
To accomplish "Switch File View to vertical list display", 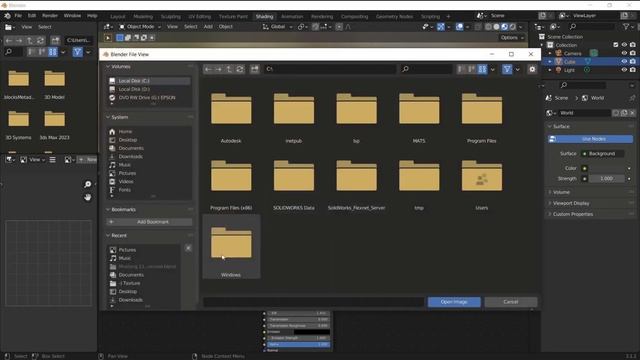I will (x=461, y=69).
